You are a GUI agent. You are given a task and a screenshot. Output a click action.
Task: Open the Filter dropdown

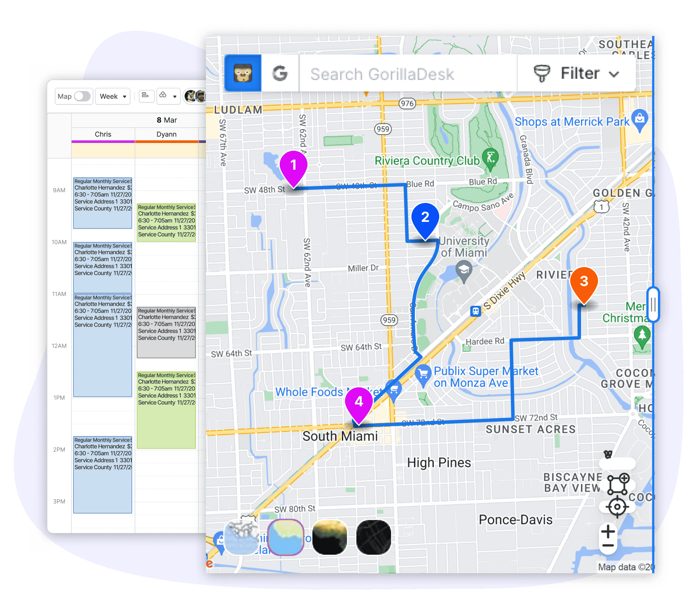coord(576,73)
